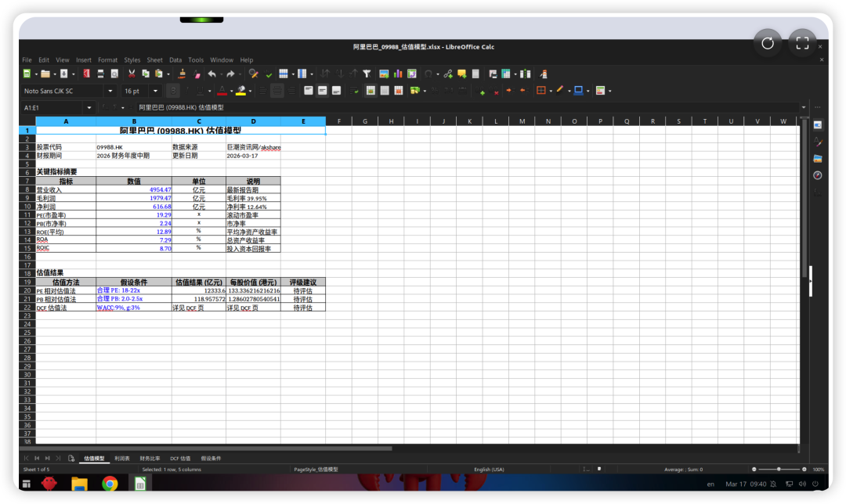Toggle Align Left

click(262, 91)
